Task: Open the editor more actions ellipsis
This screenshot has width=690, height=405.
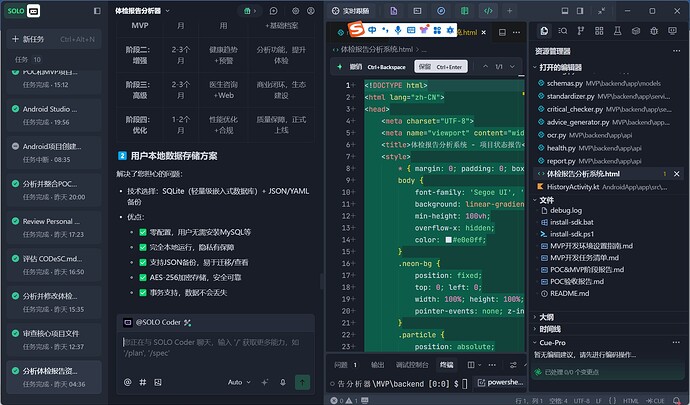Action: pyautogui.click(x=517, y=32)
